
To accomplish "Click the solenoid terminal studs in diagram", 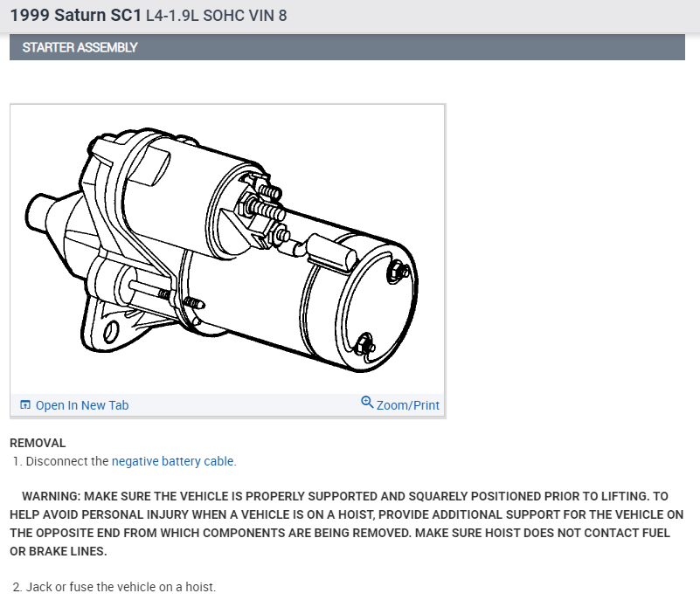I will click(x=264, y=210).
